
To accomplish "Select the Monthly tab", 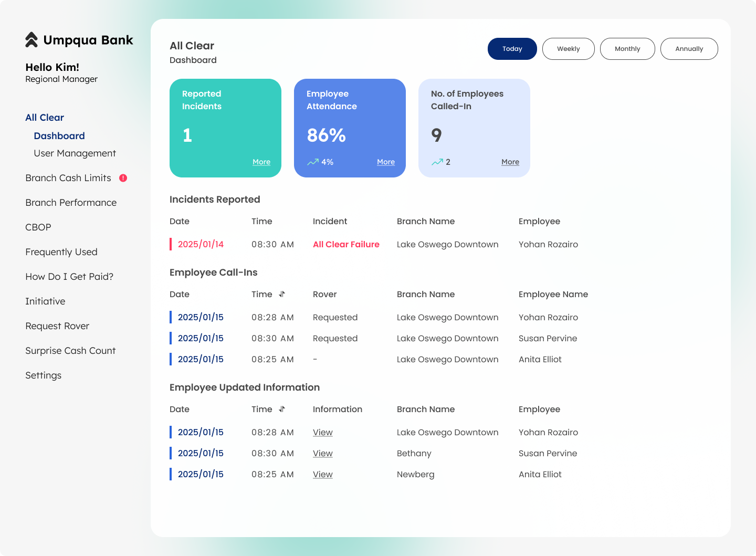I will coord(627,48).
